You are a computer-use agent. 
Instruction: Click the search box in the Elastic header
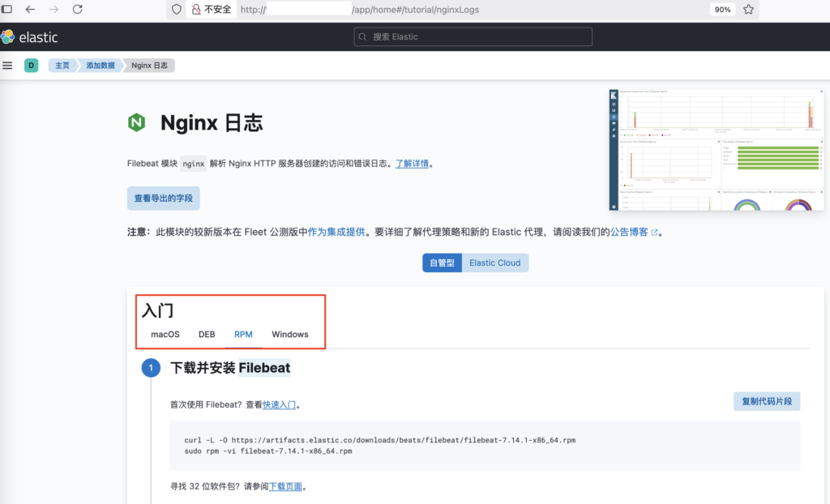473,36
